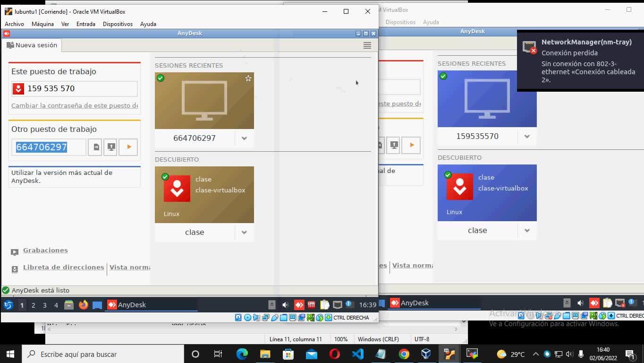
Task: Open blue clase-virtualbox thumbnail in background window
Action: (487, 193)
